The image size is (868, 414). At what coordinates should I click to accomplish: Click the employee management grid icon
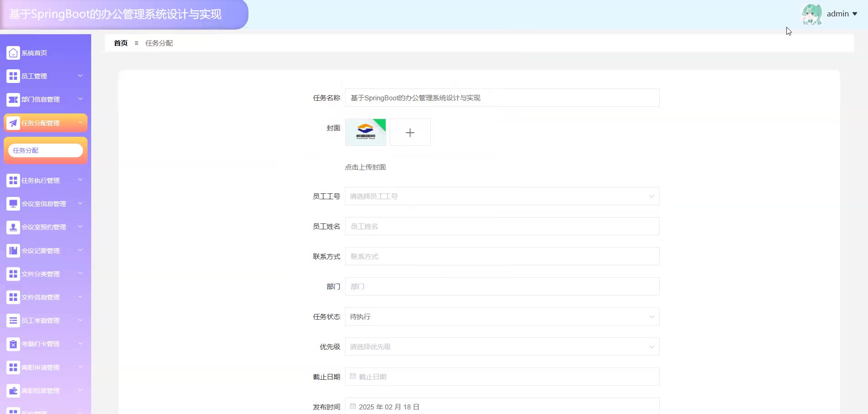(13, 76)
